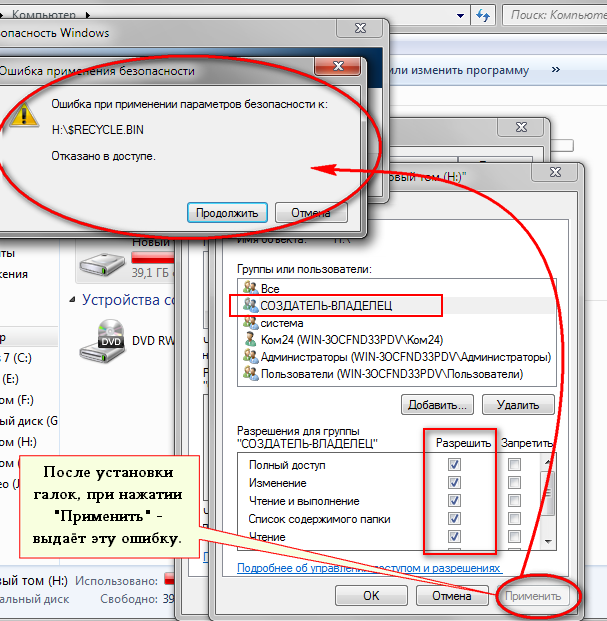Image resolution: width=607 pixels, height=621 pixels.
Task: Toggle Allow checkbox for Полный доступ
Action: [454, 464]
